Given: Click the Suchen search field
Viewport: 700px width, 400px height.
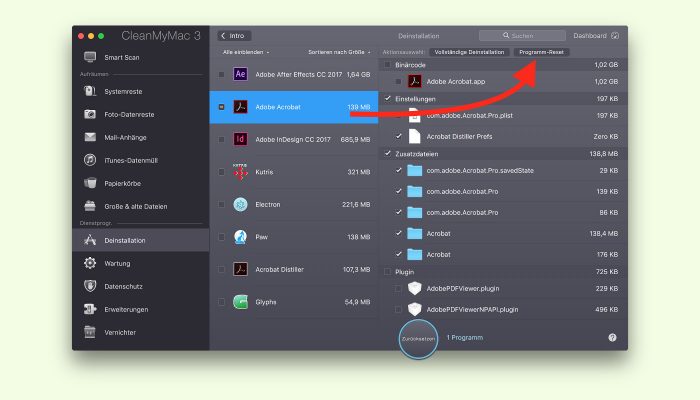Looking at the screenshot, I should [x=522, y=36].
